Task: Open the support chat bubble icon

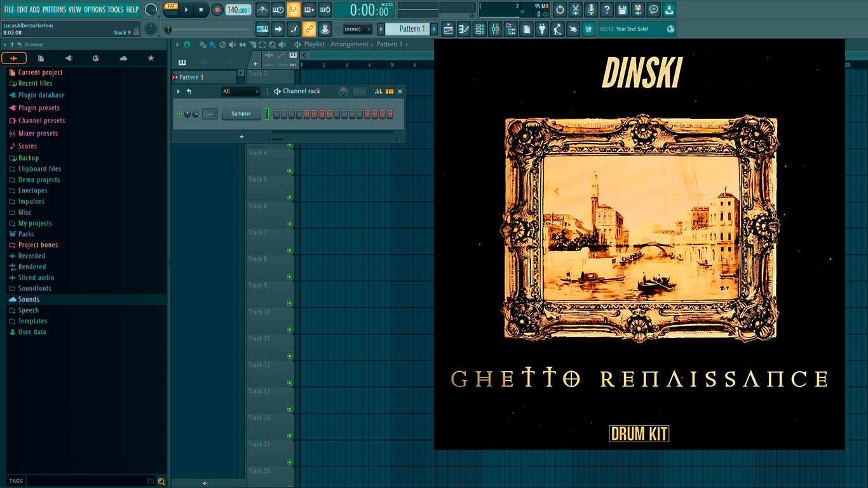Action: [x=653, y=10]
